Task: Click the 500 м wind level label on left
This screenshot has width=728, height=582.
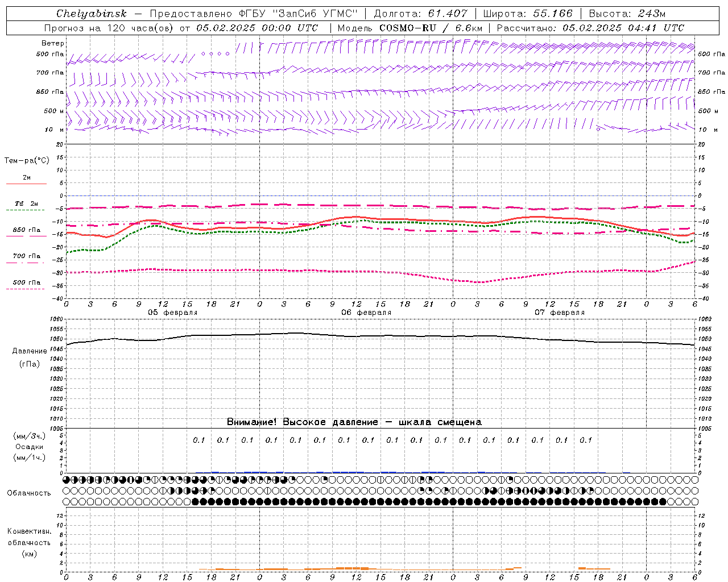Action: tap(54, 111)
